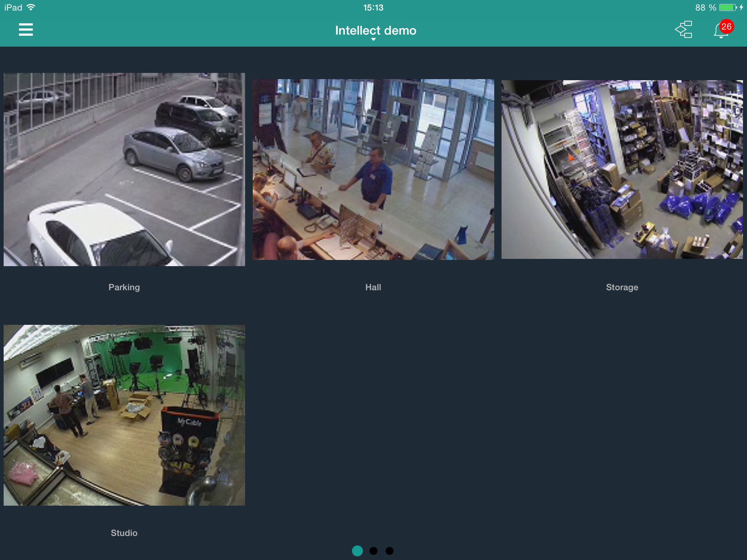
Task: Go to the third page dot
Action: coord(390,551)
